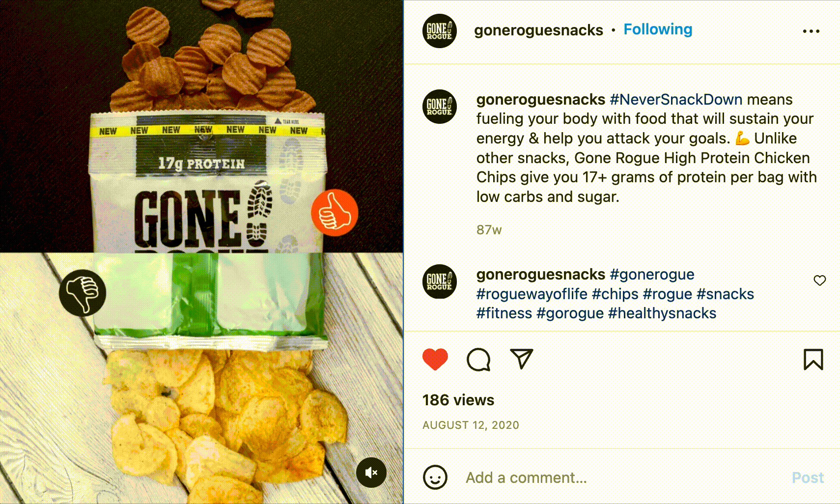Open goneroguesnacks profile from header username

pyautogui.click(x=538, y=30)
